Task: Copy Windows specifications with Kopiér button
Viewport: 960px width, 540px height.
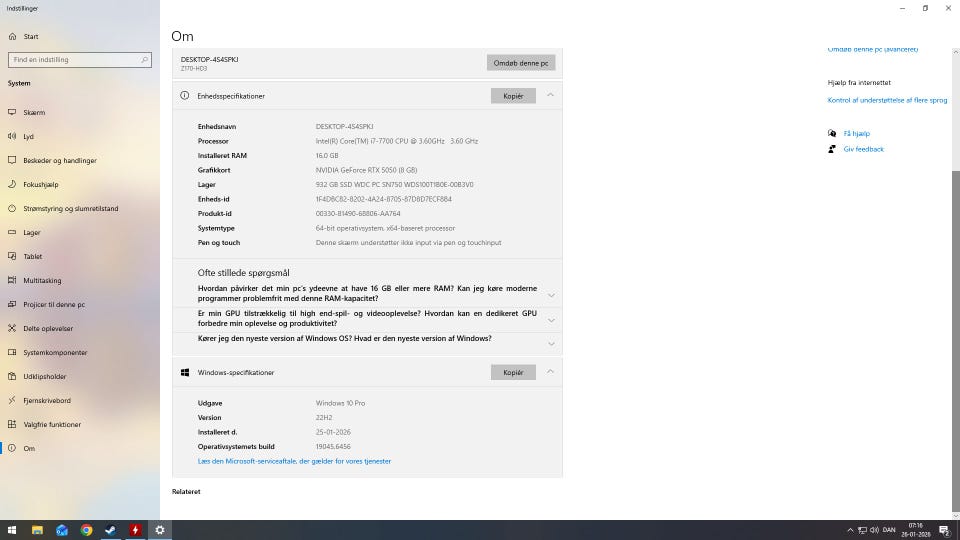Action: [513, 372]
